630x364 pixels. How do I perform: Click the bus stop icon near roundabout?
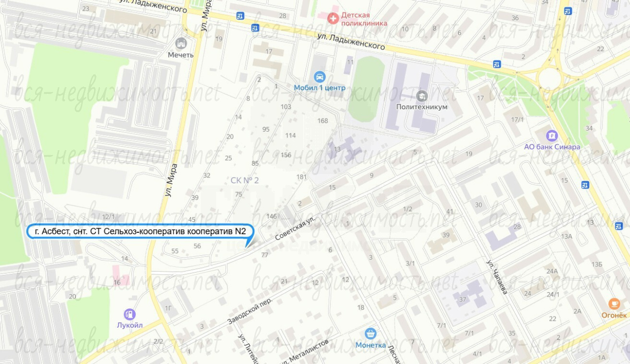[x=497, y=64]
